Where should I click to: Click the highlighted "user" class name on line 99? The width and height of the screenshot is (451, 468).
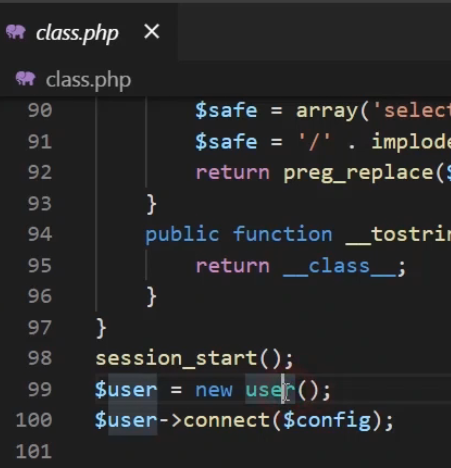[x=270, y=389]
